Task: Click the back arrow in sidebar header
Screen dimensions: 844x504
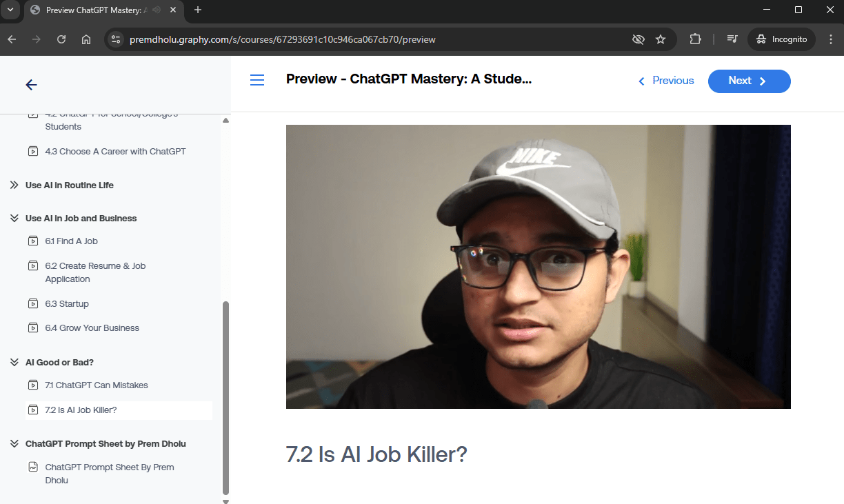Action: click(31, 85)
